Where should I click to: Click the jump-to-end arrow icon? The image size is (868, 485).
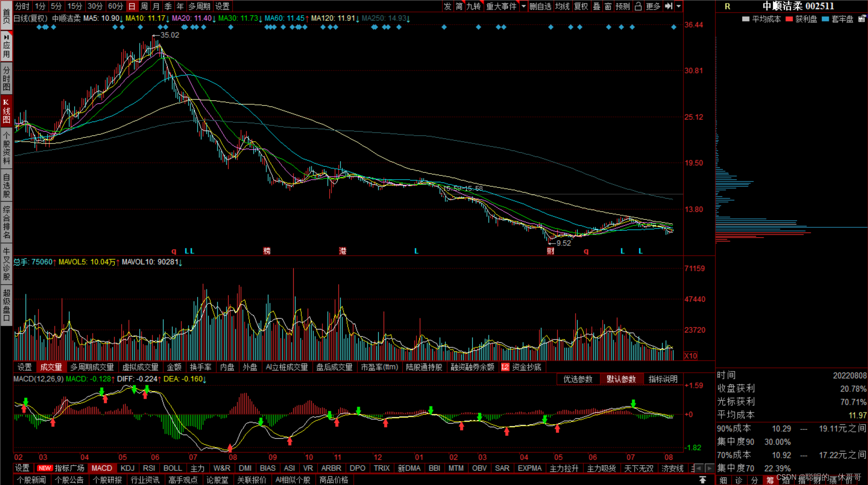(668, 6)
